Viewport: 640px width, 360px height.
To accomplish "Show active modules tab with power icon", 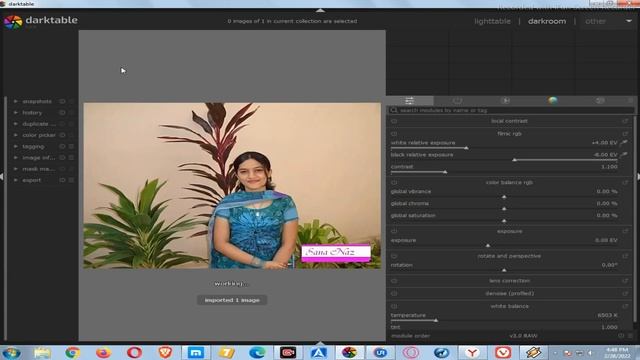I will 457,100.
